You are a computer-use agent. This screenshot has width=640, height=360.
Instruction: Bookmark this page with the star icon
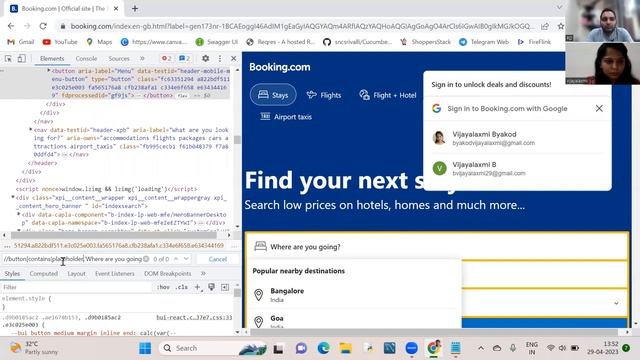tap(560, 26)
